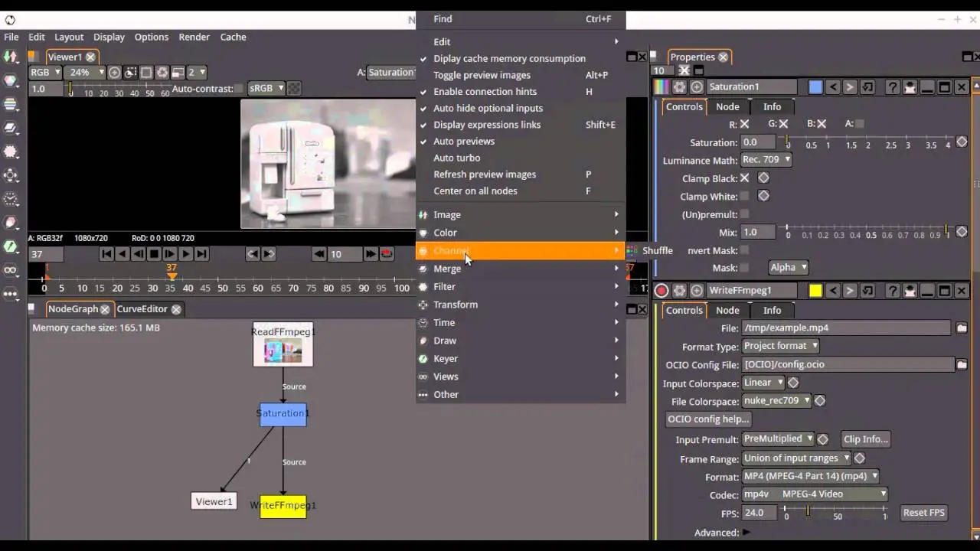Click the question mark help icon on Saturation1
Image resolution: width=980 pixels, height=551 pixels.
click(893, 87)
